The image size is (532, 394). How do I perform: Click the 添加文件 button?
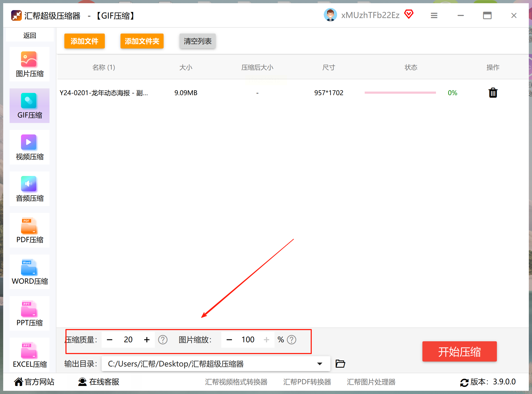coord(84,41)
